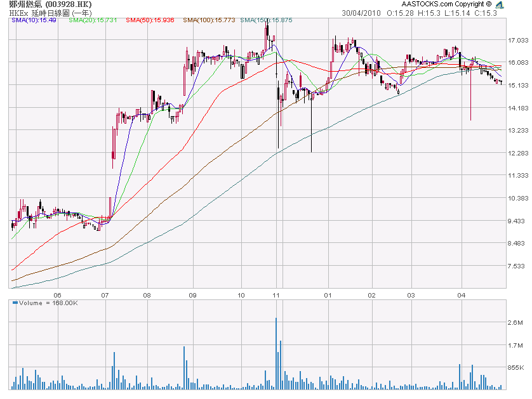Click the SMA(20):15.731 legend label
532x399 pixels.
pyautogui.click(x=93, y=20)
